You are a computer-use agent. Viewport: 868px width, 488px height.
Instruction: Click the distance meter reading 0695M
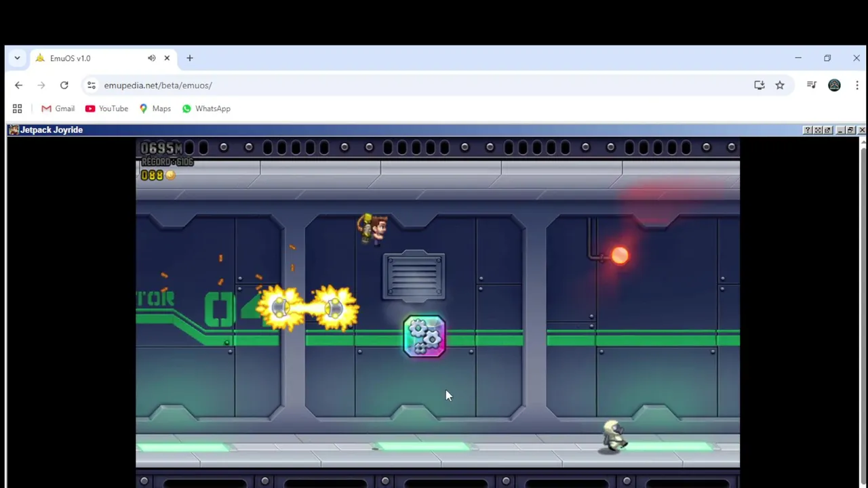(x=161, y=148)
